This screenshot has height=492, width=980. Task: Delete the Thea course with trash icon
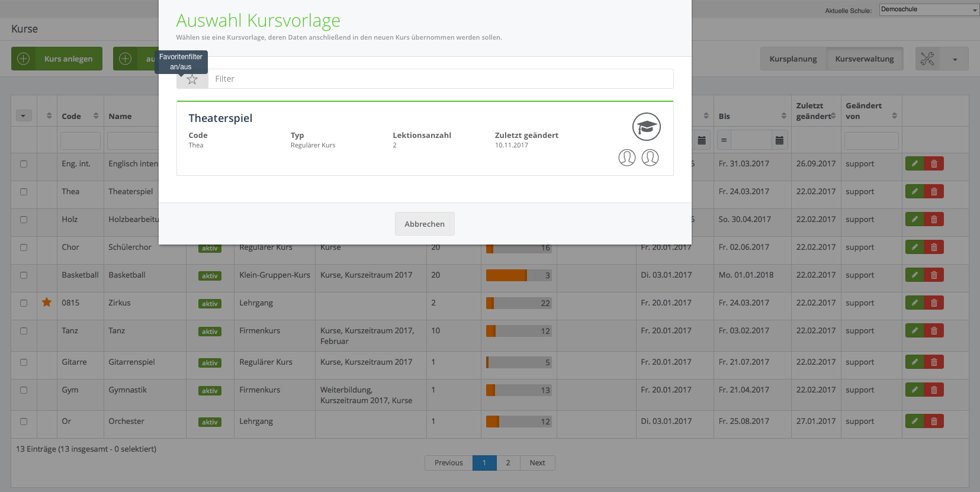point(934,191)
